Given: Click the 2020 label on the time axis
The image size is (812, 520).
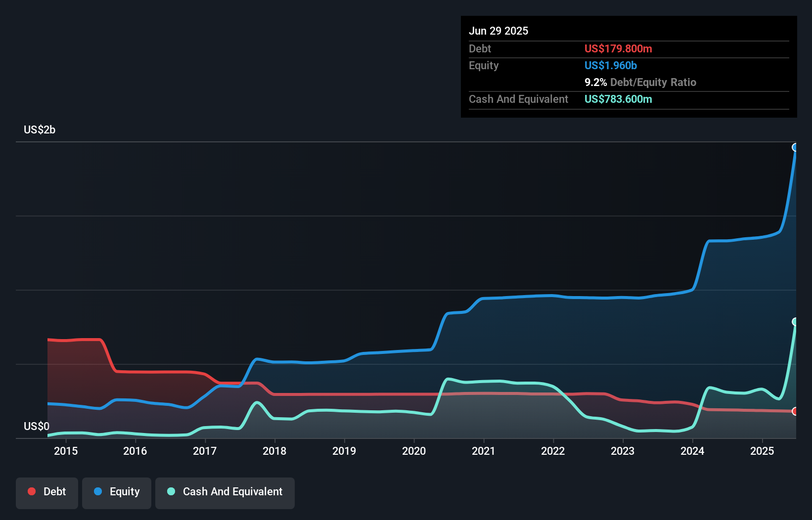Looking at the screenshot, I should [x=413, y=451].
